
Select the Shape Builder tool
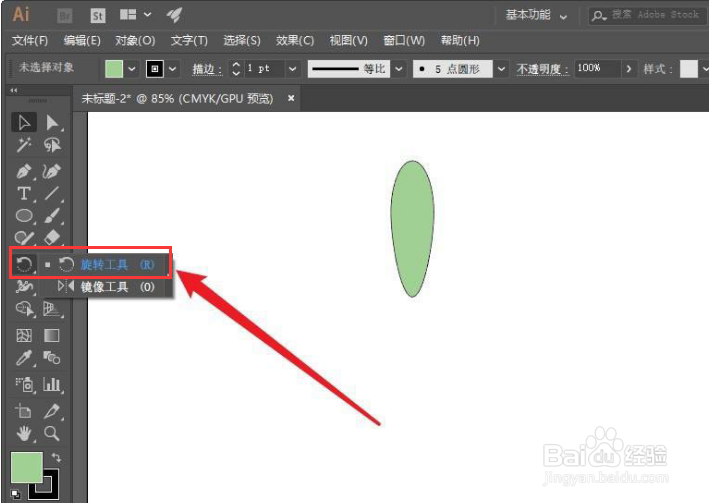[x=24, y=309]
